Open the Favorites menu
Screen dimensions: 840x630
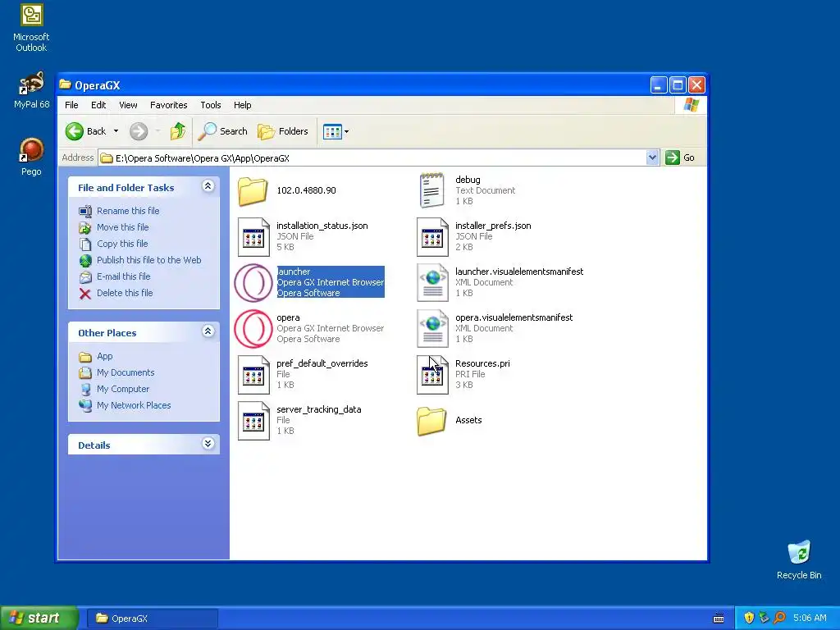point(169,105)
